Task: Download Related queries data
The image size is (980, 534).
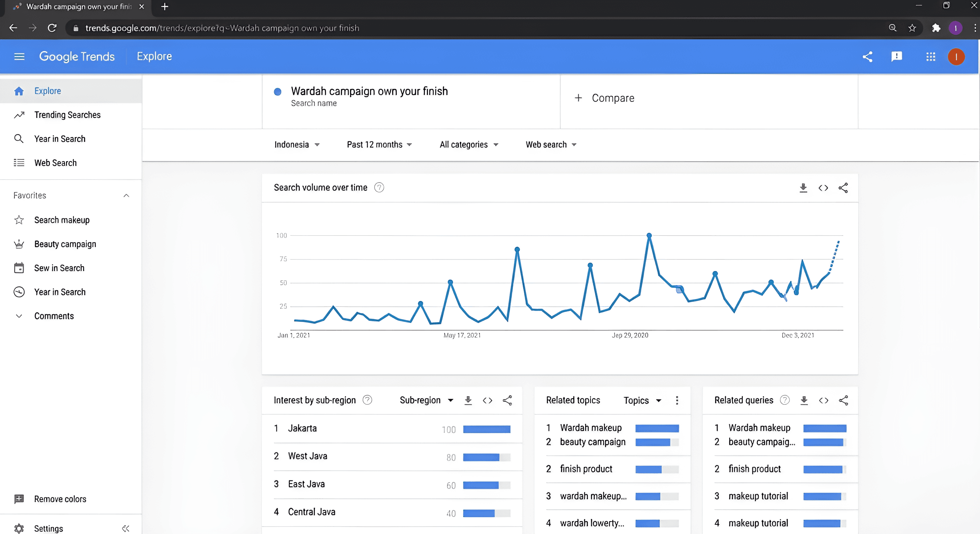Action: tap(804, 400)
